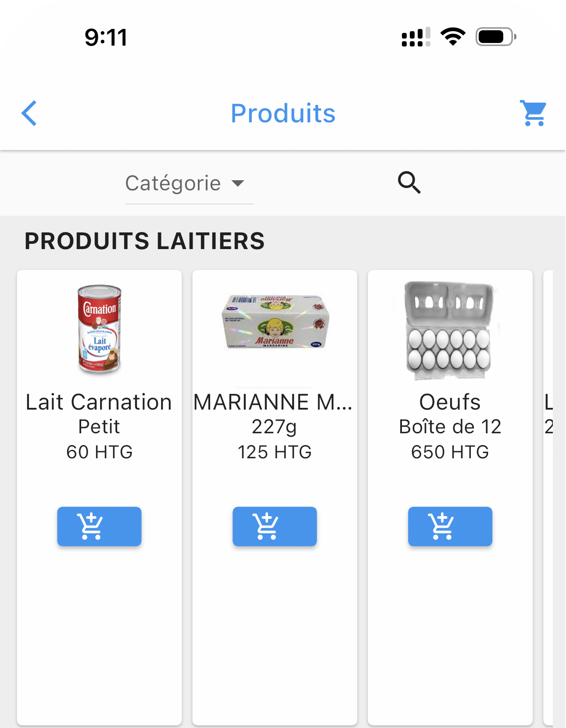Viewport: 566px width, 728px height.
Task: Click the Catégorie dropdown arrow
Action: (238, 183)
